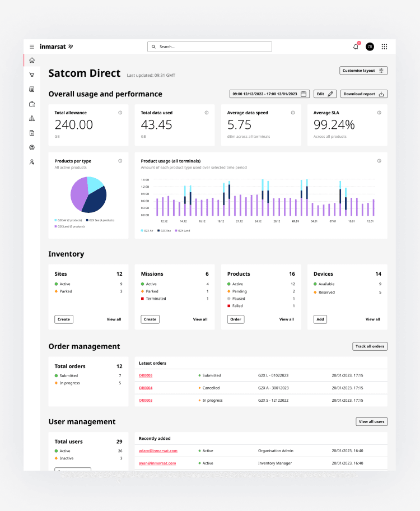Click the G2X Sea bar chart legend

pyautogui.click(x=164, y=231)
